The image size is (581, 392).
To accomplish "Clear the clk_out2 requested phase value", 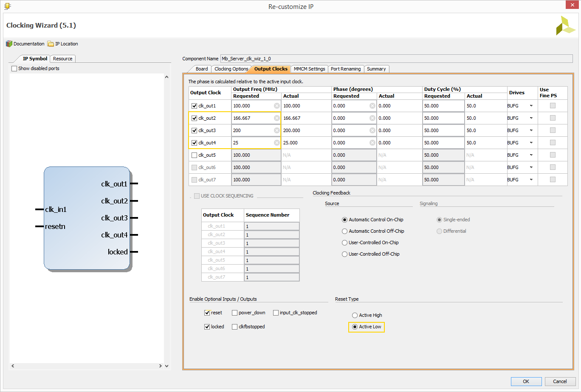I will [372, 118].
